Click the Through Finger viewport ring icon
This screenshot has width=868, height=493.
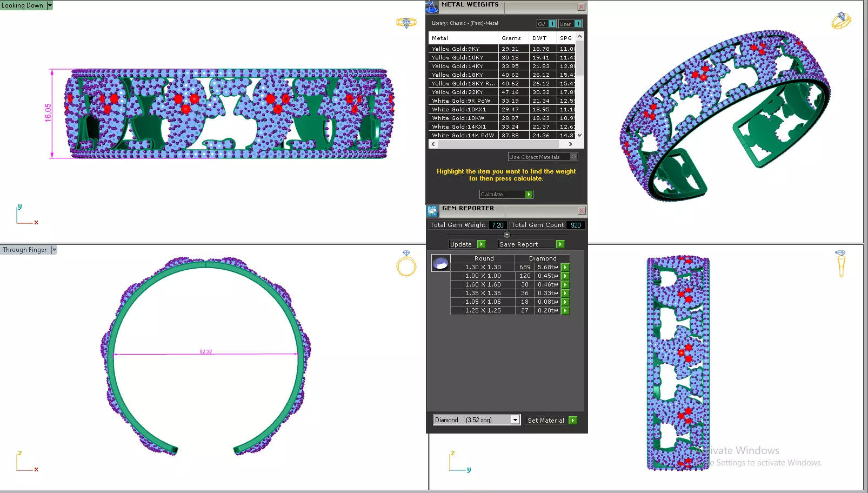[x=406, y=264]
